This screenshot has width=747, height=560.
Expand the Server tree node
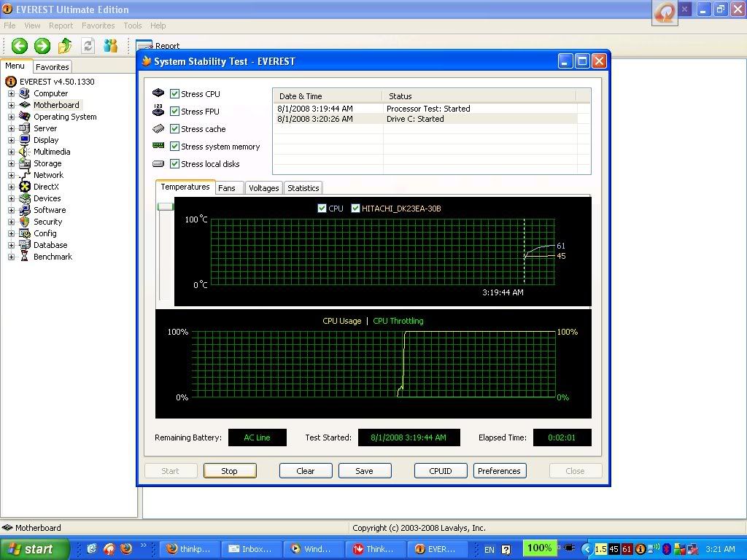[11, 128]
